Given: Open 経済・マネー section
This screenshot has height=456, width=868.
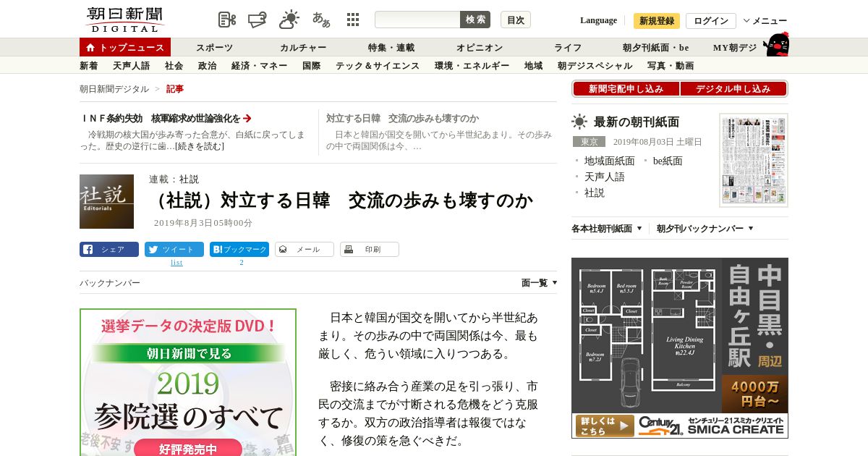Looking at the screenshot, I should (259, 66).
